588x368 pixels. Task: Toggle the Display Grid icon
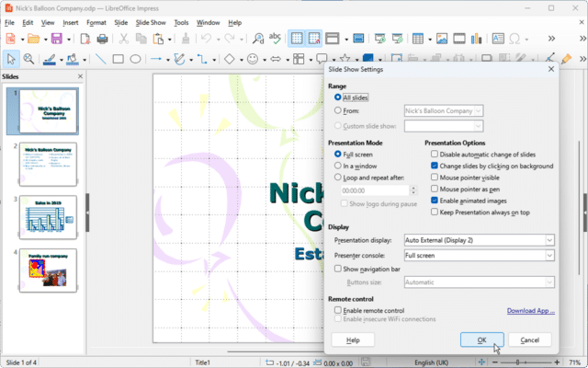297,39
